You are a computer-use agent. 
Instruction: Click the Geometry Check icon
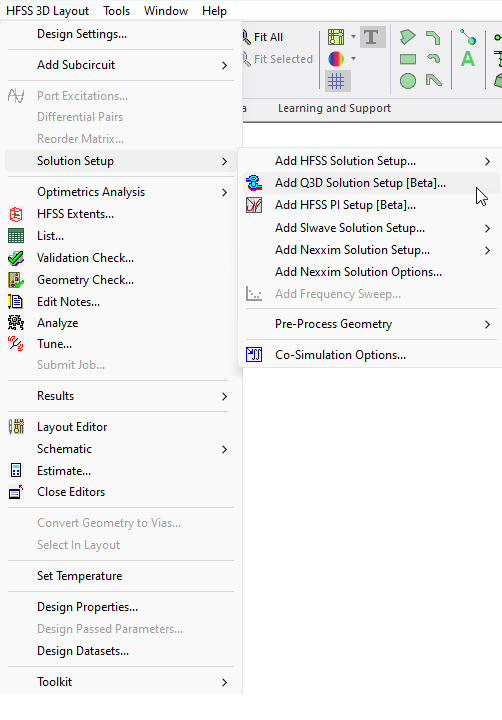[x=16, y=280]
